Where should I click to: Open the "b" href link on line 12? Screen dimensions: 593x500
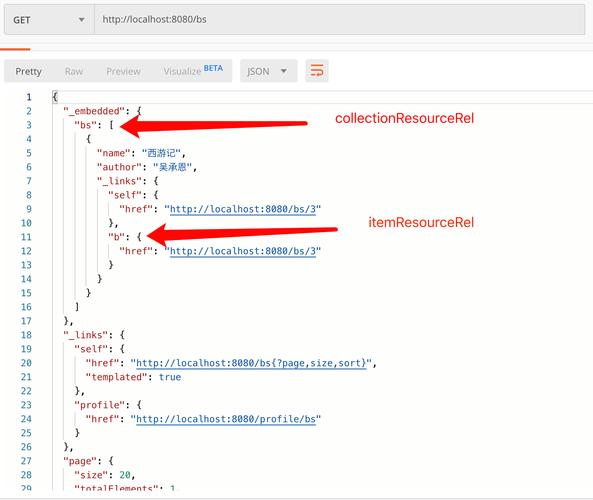point(243,251)
